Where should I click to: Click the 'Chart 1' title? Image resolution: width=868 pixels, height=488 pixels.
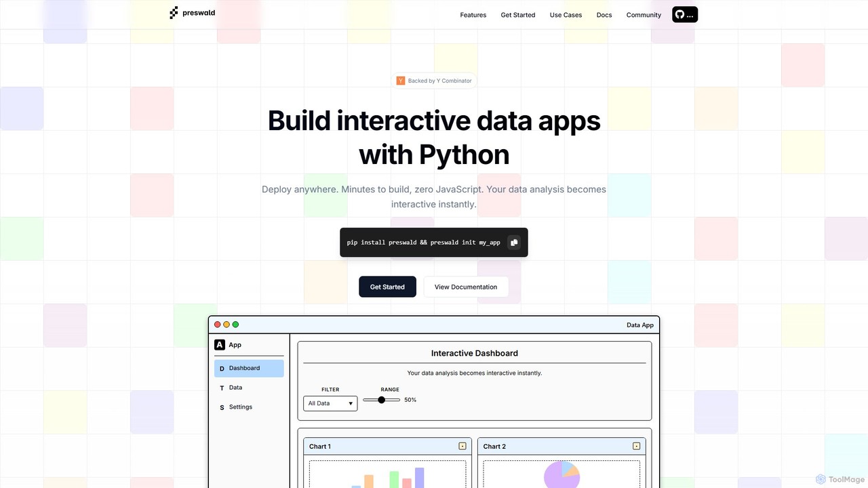click(320, 447)
